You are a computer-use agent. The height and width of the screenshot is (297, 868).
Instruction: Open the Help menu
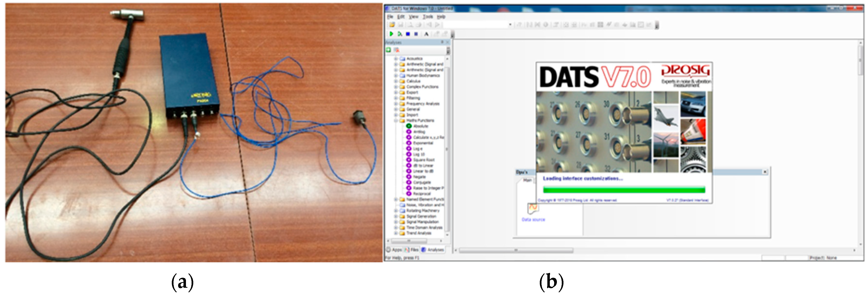[441, 17]
